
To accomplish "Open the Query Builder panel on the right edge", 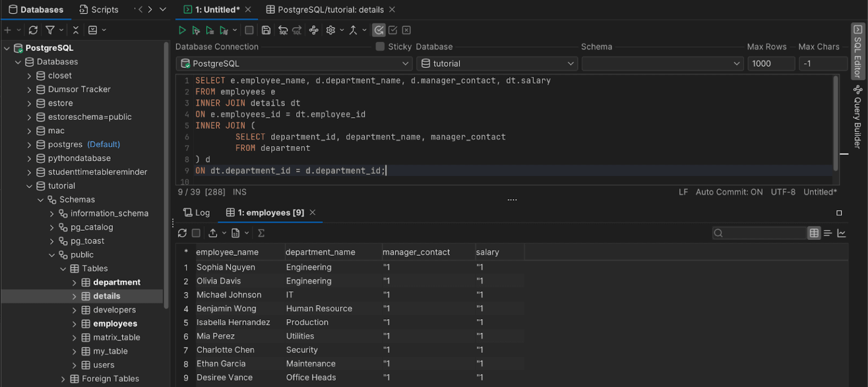I will (x=857, y=117).
